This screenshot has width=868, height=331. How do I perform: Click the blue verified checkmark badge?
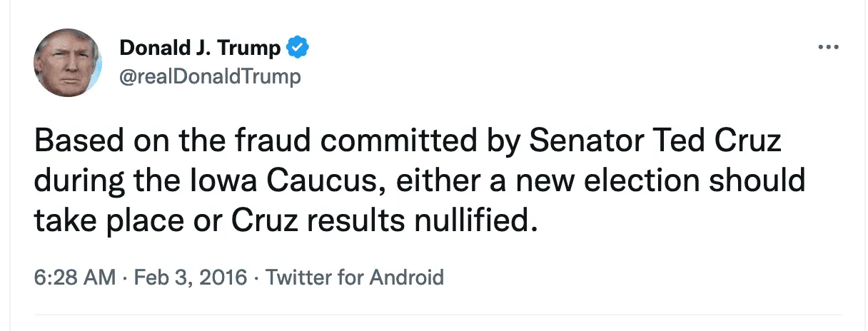coord(297,48)
